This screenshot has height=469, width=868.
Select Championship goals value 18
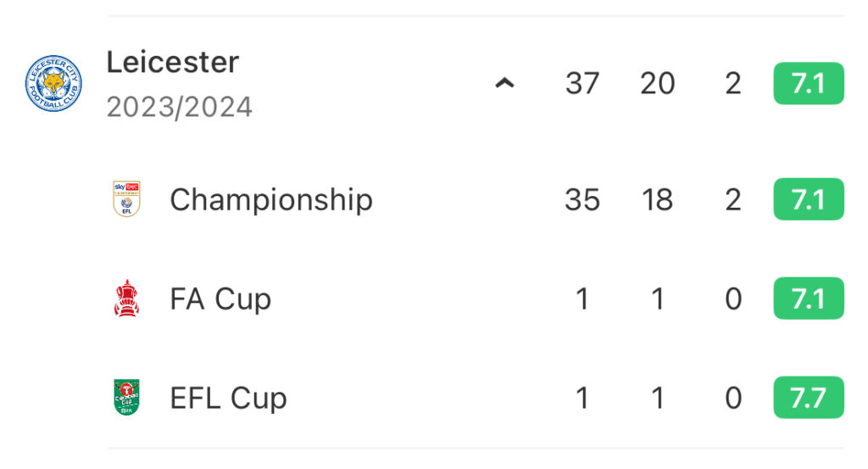[658, 199]
